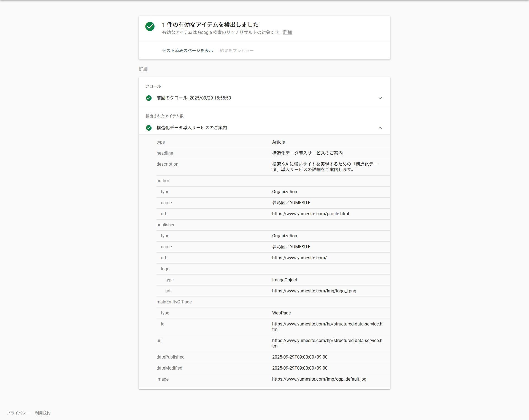
Task: Click the crawl status green checkmark icon
Action: point(149,98)
